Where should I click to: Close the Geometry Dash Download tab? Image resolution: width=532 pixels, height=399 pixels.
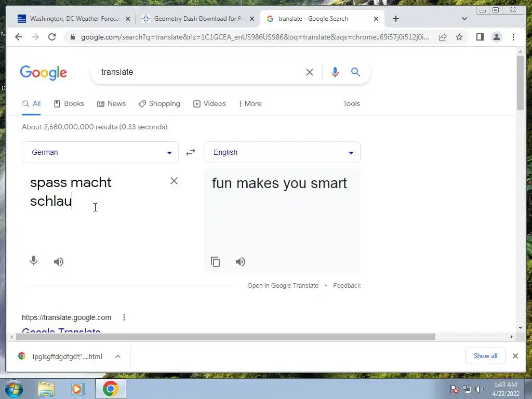tap(252, 19)
